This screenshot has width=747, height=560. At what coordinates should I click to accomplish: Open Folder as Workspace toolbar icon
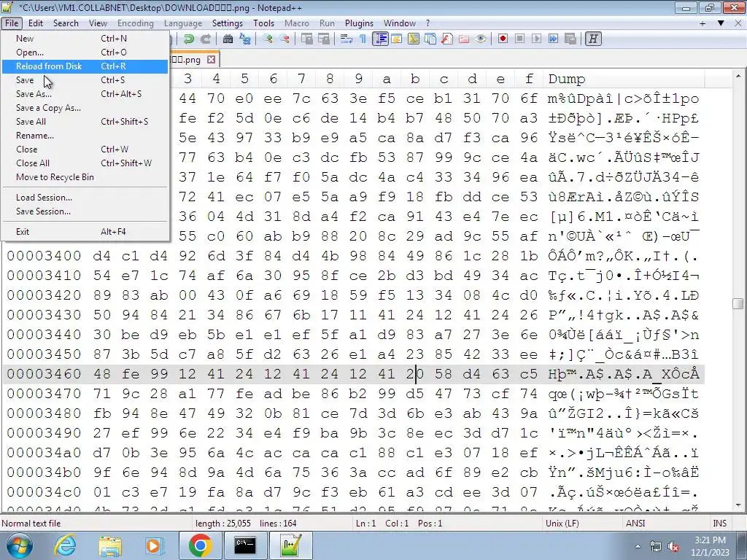(463, 39)
